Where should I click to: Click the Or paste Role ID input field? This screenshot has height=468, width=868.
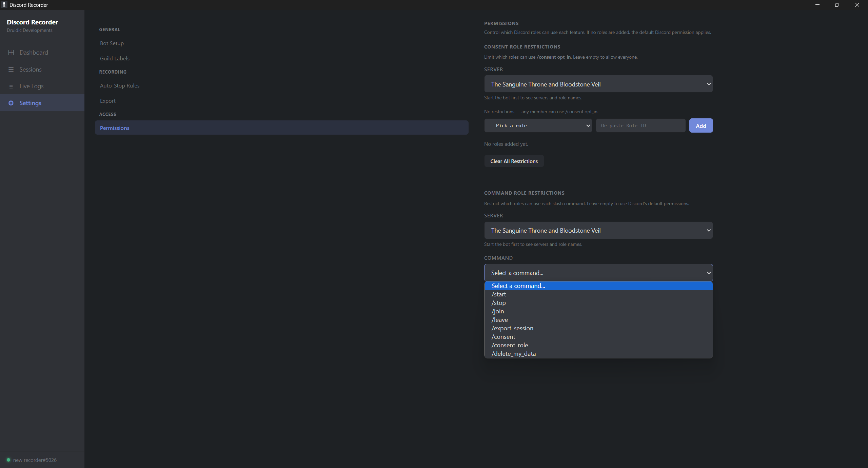640,125
